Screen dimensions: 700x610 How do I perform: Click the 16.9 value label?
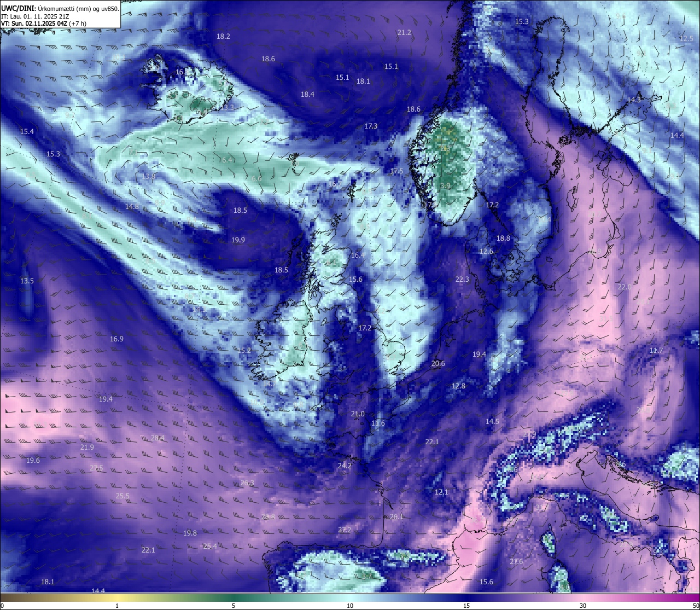[x=116, y=339]
